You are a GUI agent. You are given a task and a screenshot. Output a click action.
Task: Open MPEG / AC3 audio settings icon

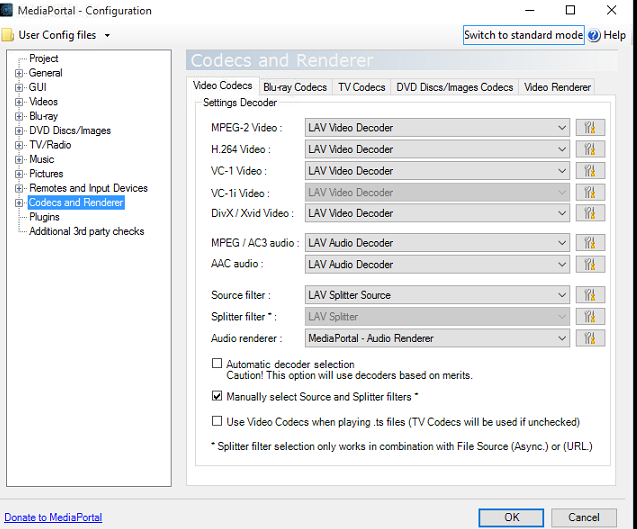tap(590, 243)
